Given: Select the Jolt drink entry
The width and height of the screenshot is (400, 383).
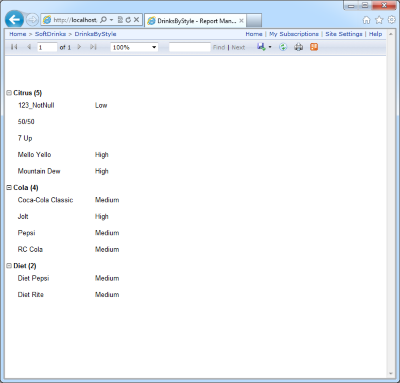Looking at the screenshot, I should click(x=23, y=216).
